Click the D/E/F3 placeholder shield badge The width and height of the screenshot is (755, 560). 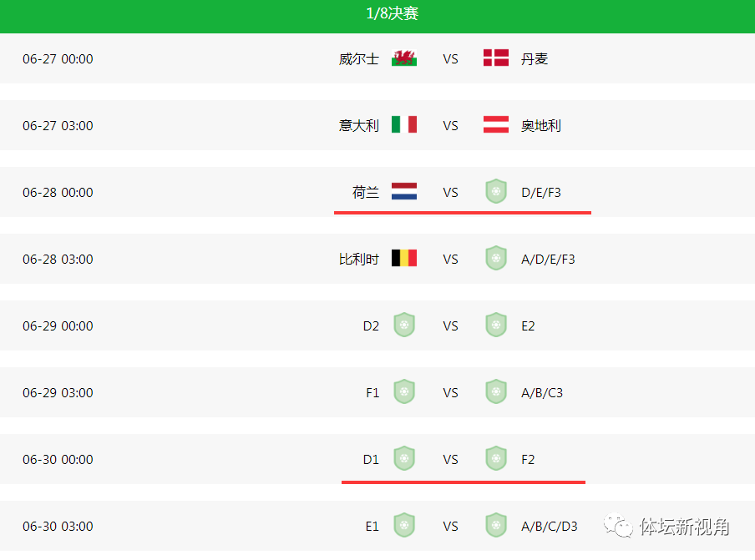496,191
